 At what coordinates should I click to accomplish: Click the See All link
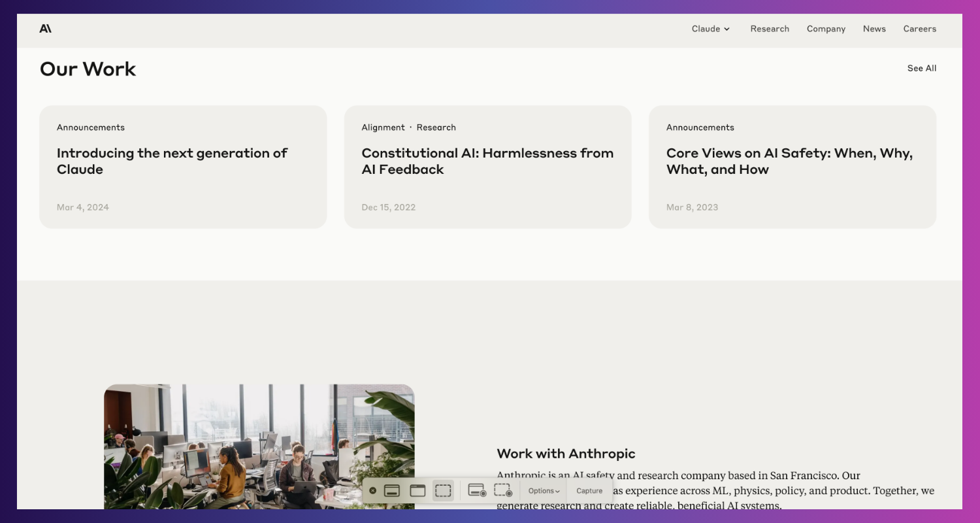922,68
